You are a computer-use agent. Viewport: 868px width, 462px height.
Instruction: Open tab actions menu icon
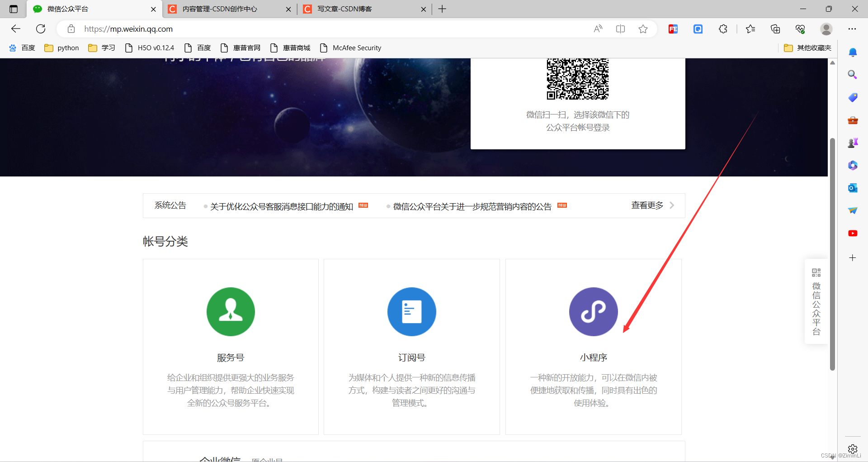coord(14,9)
